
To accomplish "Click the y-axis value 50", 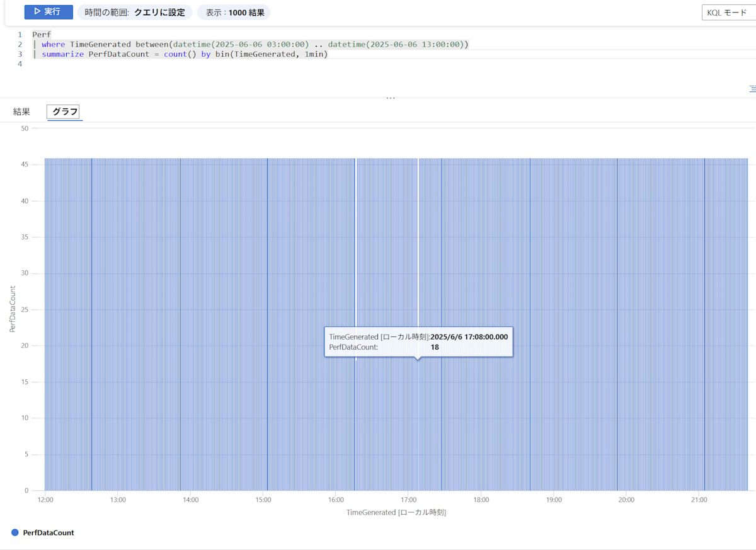I will coord(25,129).
